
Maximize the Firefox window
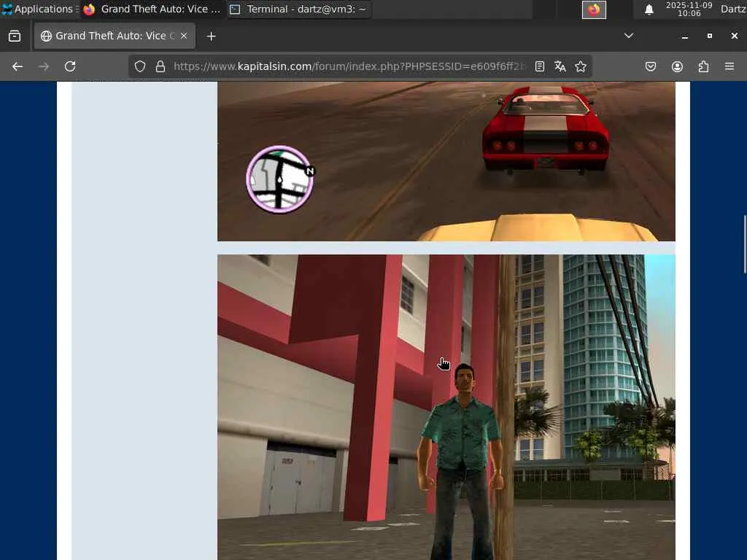click(709, 36)
